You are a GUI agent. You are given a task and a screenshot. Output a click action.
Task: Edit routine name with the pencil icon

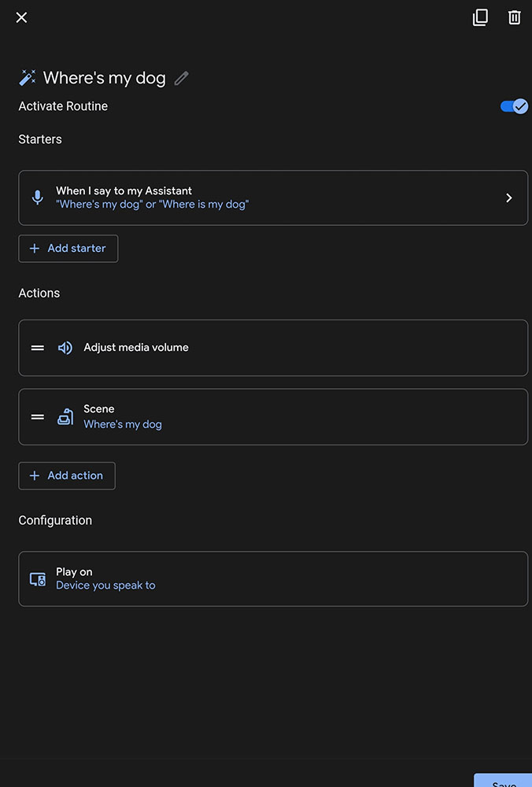coord(182,78)
